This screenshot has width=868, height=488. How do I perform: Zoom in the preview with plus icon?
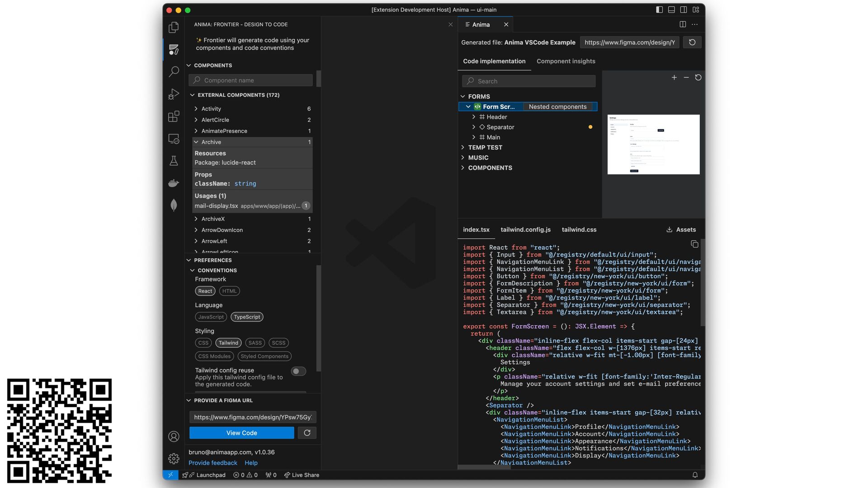[x=674, y=78]
